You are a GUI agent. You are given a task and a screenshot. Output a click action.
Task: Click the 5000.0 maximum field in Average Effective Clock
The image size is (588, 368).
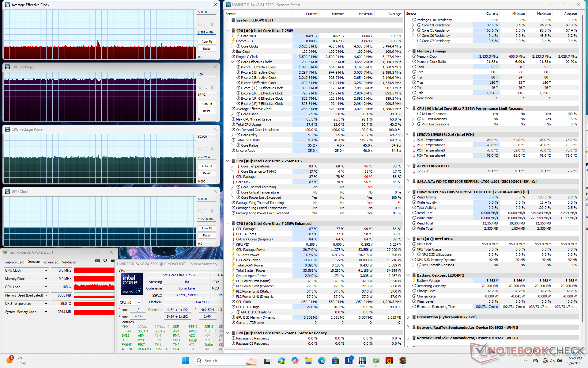(x=207, y=12)
